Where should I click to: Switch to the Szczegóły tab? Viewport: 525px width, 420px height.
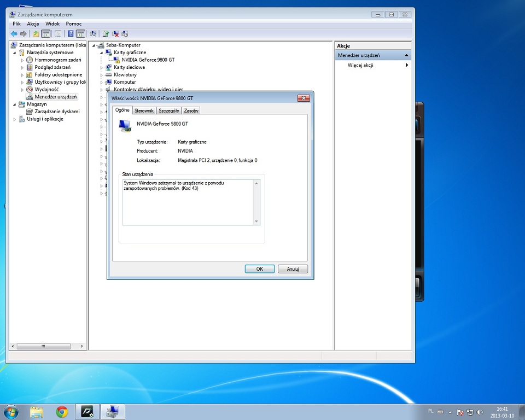[x=168, y=110]
